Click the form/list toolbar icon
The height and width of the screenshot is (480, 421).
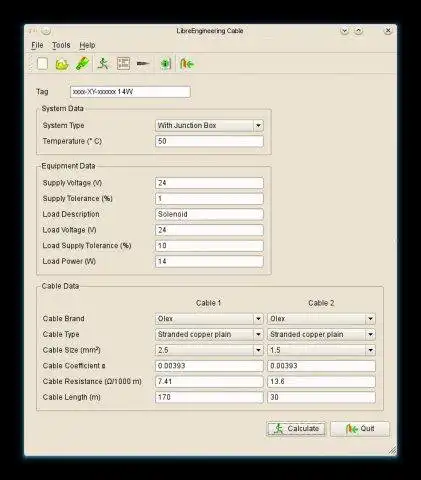[123, 63]
